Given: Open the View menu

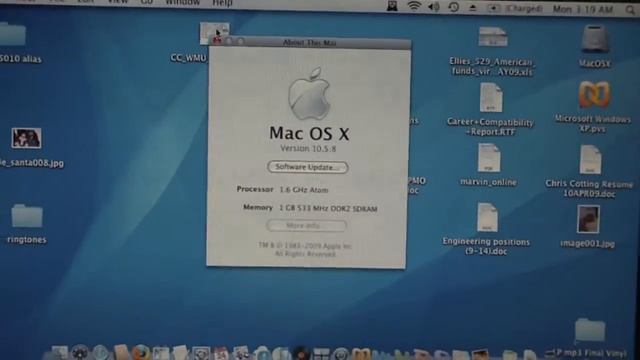Looking at the screenshot, I should click(x=118, y=2).
